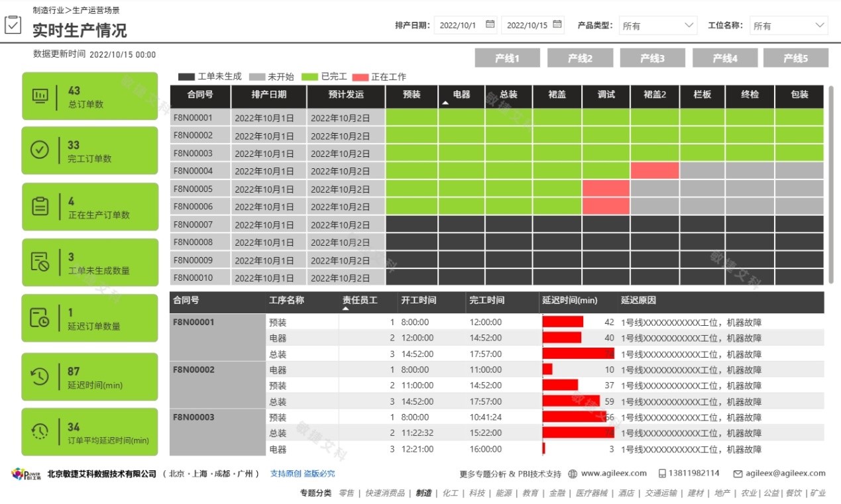Select 制造 in the 专题分类 footer menu

(x=423, y=493)
